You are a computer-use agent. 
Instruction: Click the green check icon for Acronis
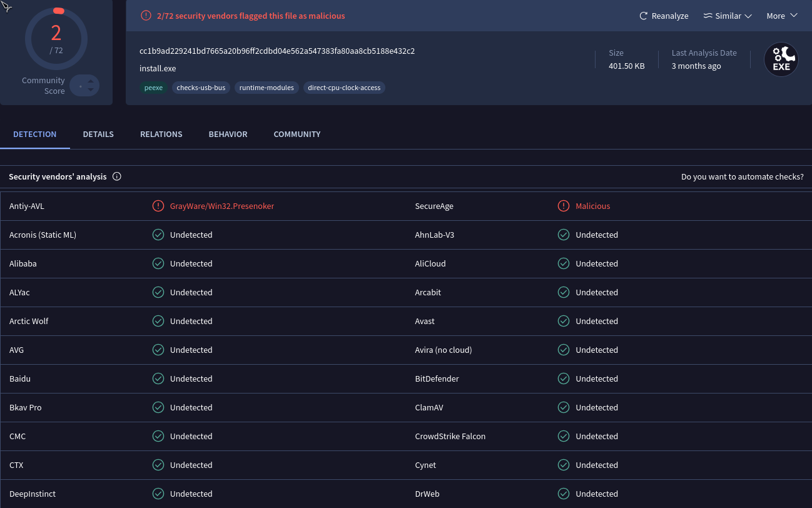(158, 235)
